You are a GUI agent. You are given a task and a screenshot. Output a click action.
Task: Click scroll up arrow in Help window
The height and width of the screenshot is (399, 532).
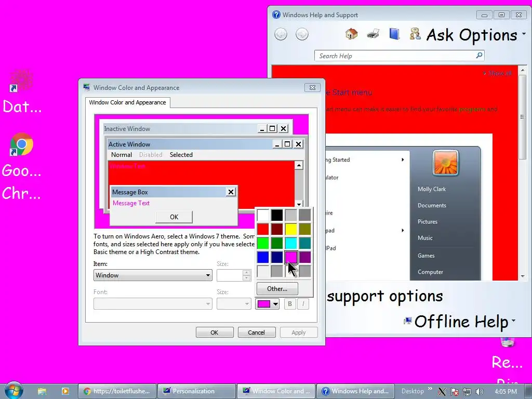click(523, 70)
